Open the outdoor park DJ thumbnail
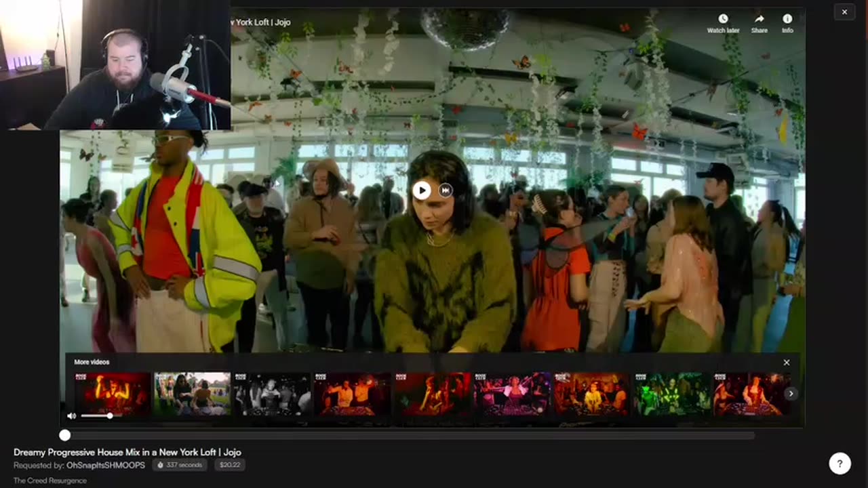Viewport: 868px width, 488px height. 192,394
